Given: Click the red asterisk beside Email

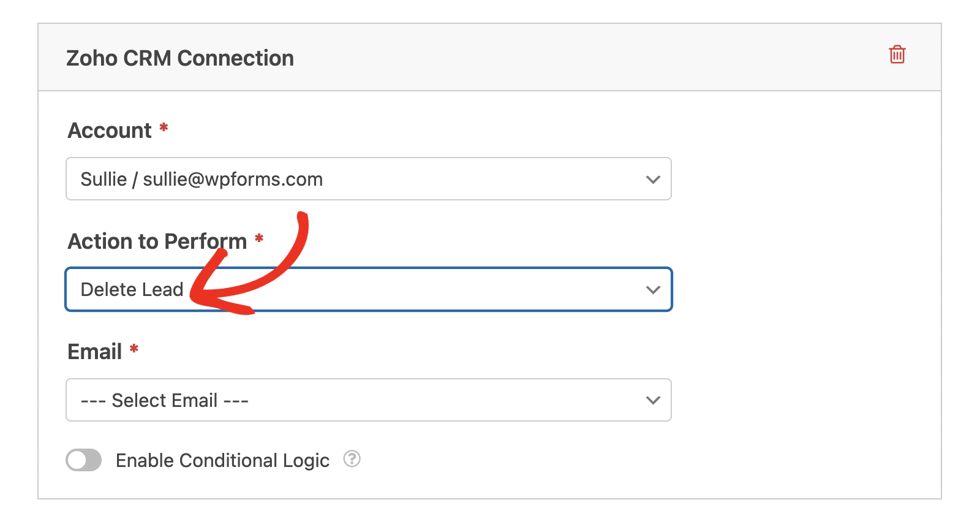Looking at the screenshot, I should point(134,349).
